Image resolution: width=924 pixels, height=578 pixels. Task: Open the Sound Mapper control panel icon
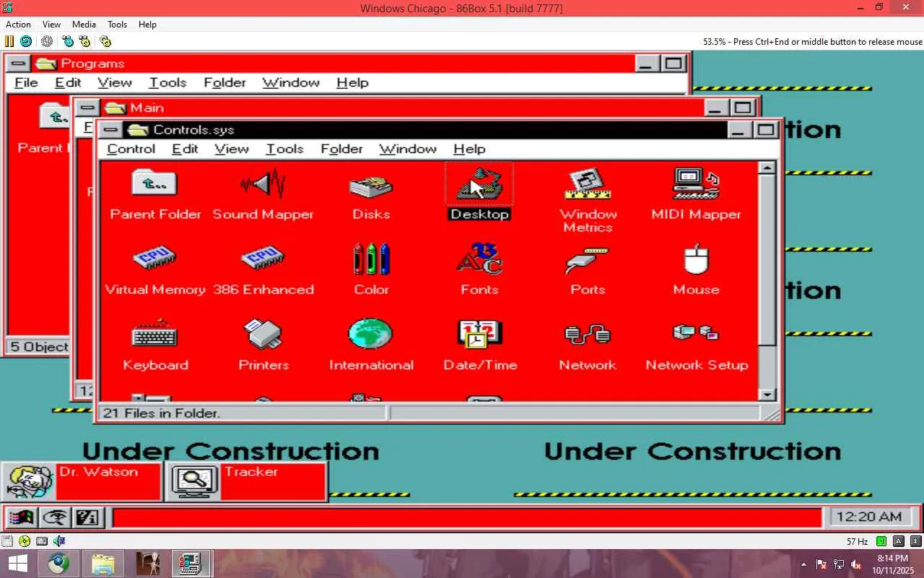(x=263, y=184)
